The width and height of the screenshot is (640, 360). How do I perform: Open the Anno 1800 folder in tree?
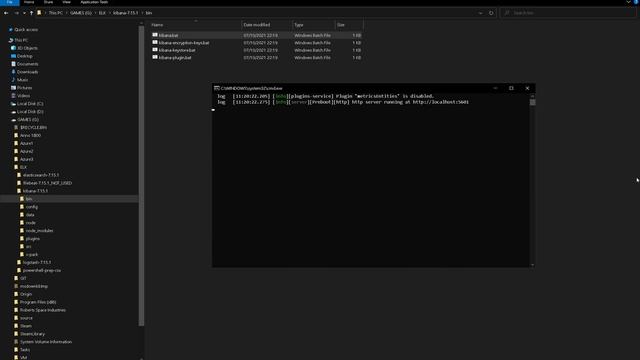pyautogui.click(x=30, y=135)
